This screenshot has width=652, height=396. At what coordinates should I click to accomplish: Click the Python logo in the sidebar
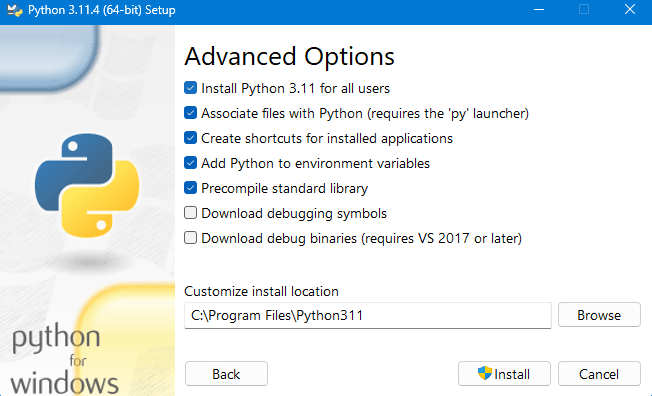tap(87, 186)
